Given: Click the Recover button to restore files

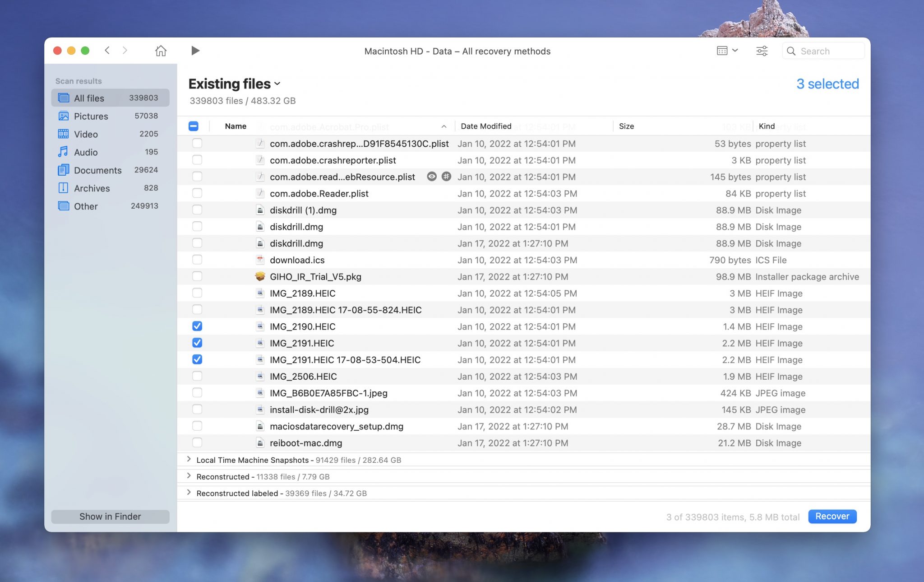Looking at the screenshot, I should 832,516.
